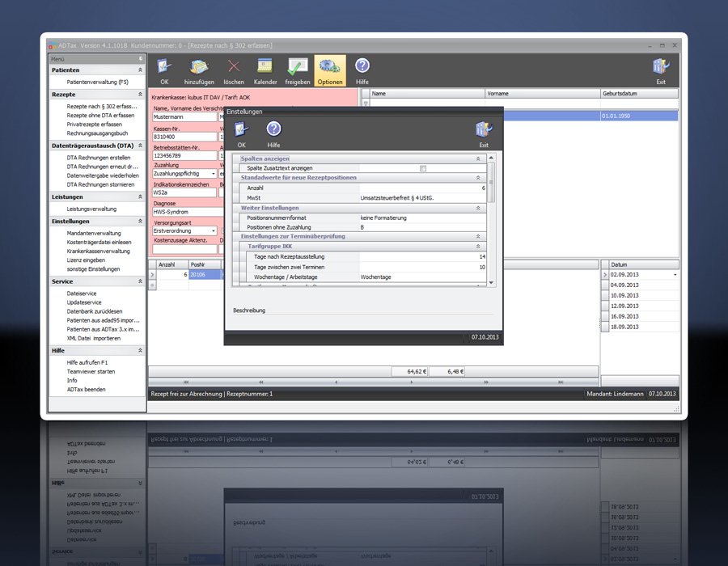The height and width of the screenshot is (566, 728).
Task: Go to previous record navigator arrow
Action: (336, 382)
